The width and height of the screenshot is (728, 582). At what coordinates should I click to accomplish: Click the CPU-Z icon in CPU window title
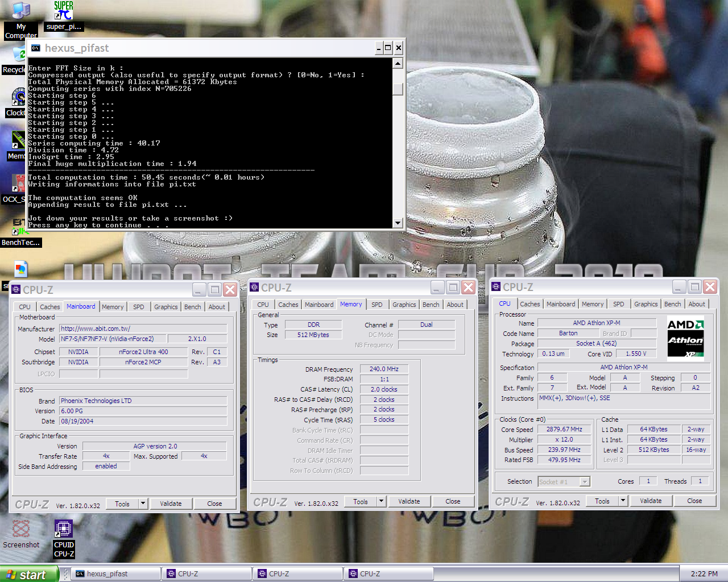(x=496, y=287)
